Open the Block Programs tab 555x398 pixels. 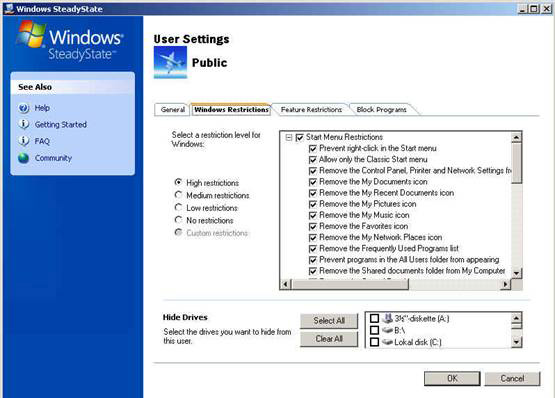[382, 109]
